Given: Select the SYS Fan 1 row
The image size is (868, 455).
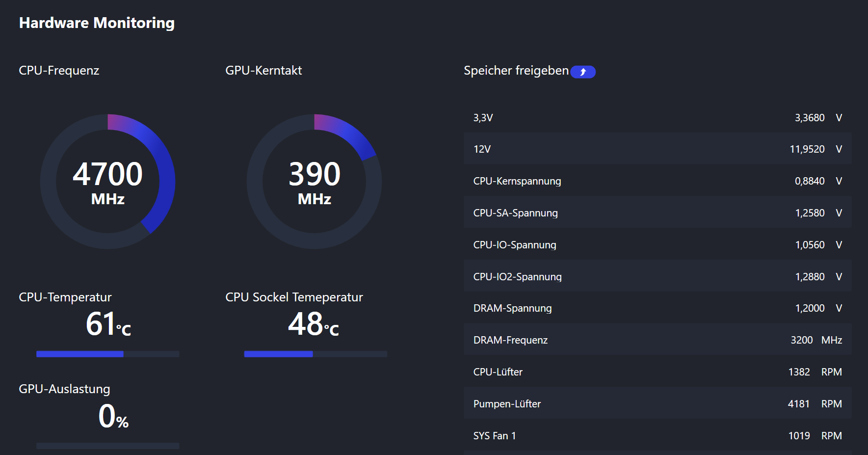Looking at the screenshot, I should click(658, 436).
